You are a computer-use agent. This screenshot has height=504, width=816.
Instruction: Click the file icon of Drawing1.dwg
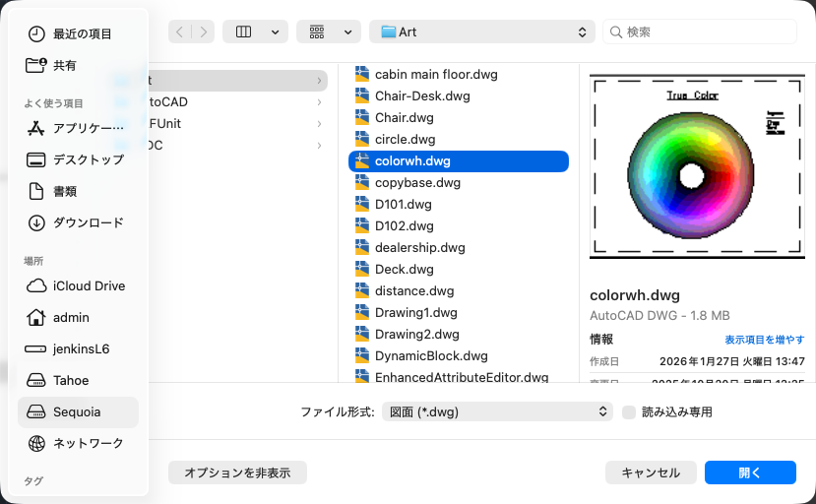click(362, 312)
